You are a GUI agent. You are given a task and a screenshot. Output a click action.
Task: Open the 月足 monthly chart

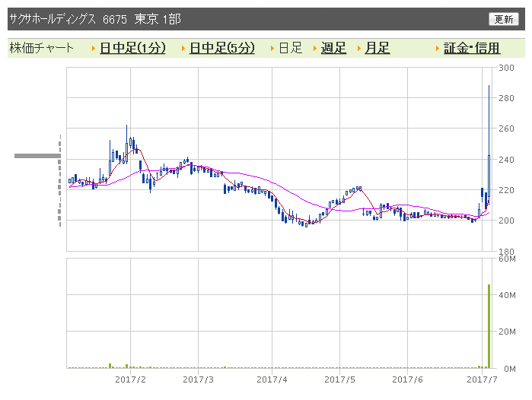coord(377,48)
